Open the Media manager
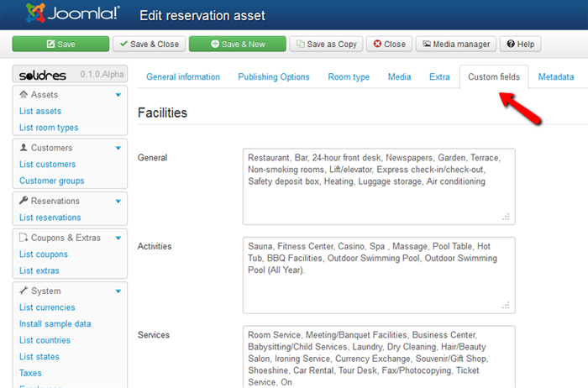 coord(454,44)
